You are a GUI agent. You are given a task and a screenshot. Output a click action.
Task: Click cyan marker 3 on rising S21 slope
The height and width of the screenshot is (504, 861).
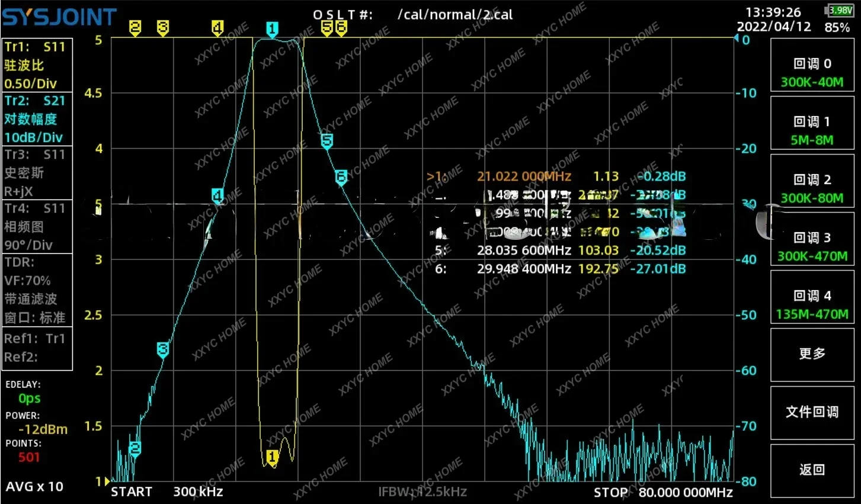(163, 350)
